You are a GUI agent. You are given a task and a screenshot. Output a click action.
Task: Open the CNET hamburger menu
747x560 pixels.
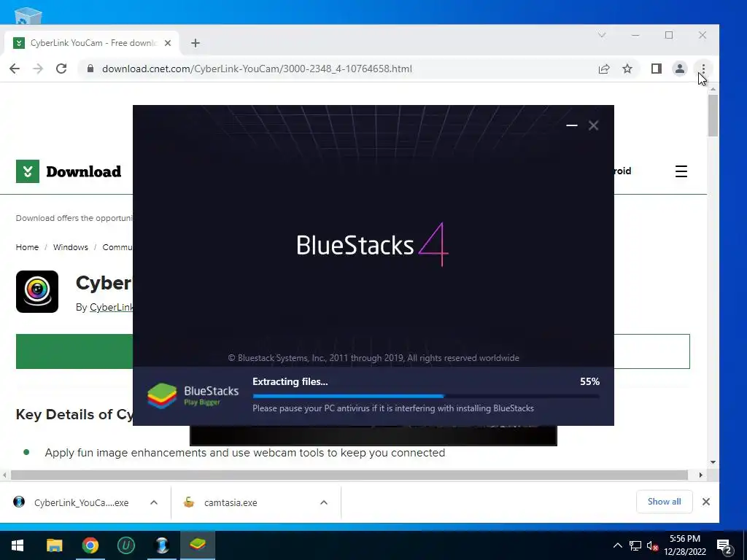(x=681, y=171)
